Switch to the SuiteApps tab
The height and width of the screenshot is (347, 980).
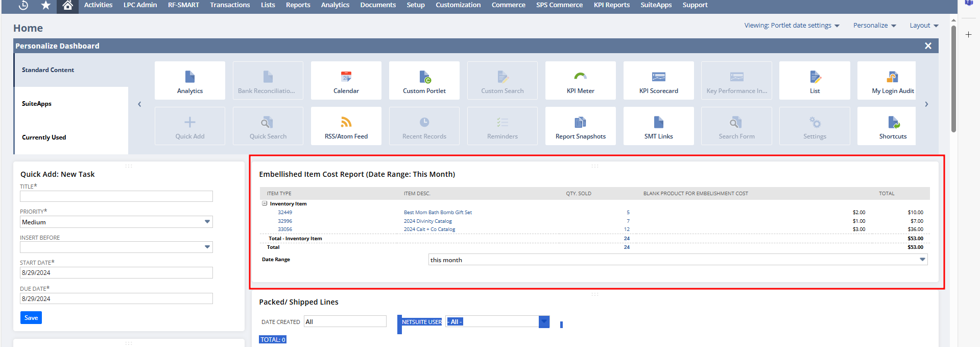37,104
